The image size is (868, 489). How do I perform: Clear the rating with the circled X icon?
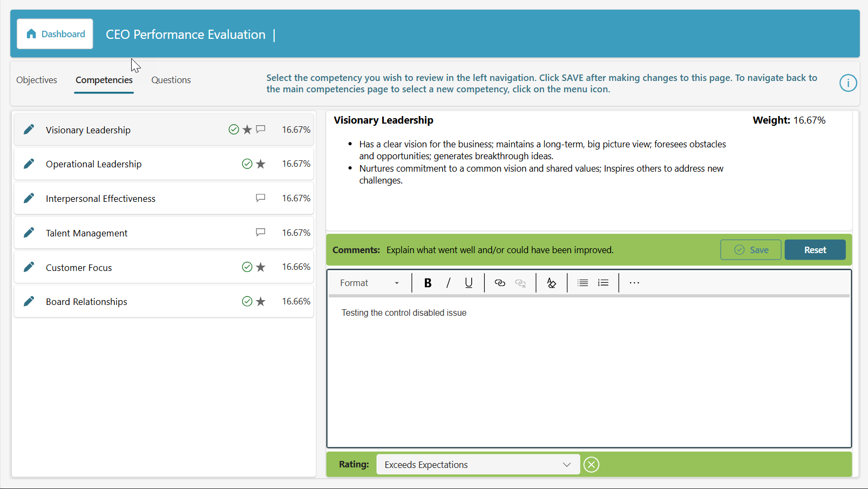(592, 465)
